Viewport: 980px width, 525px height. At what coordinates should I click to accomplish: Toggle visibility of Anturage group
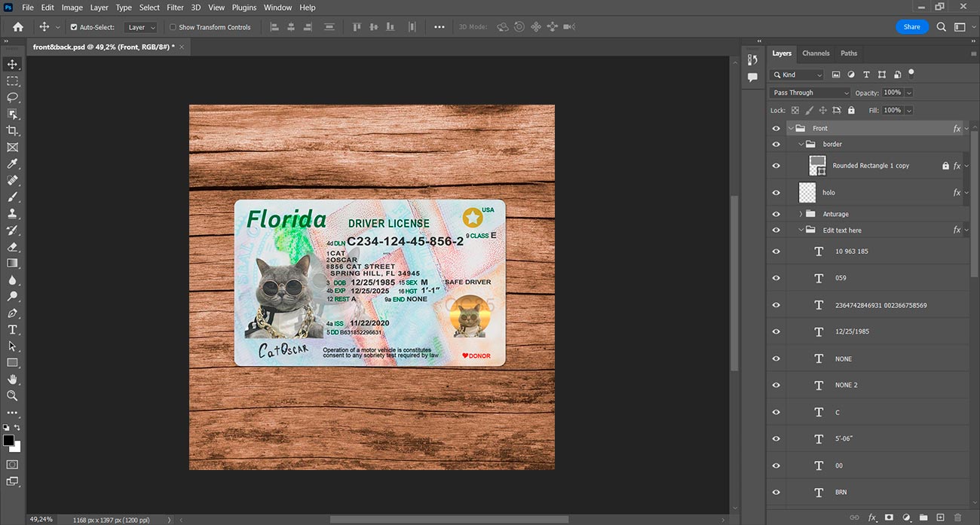pos(776,214)
